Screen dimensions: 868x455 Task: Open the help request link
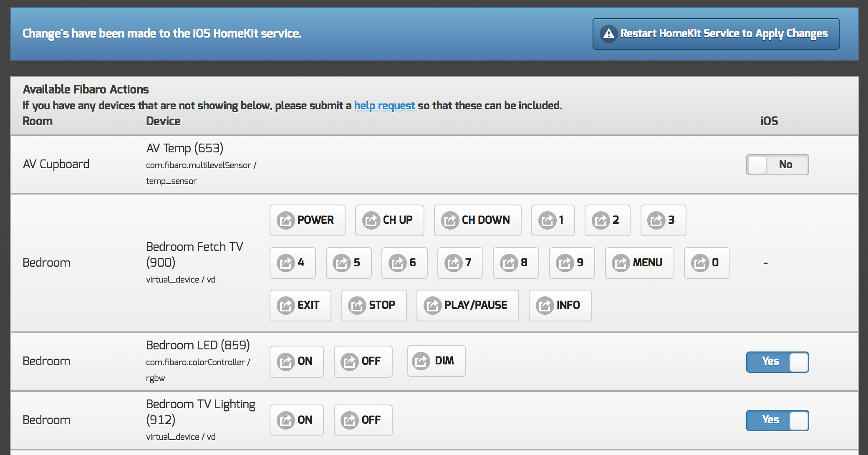pyautogui.click(x=384, y=106)
